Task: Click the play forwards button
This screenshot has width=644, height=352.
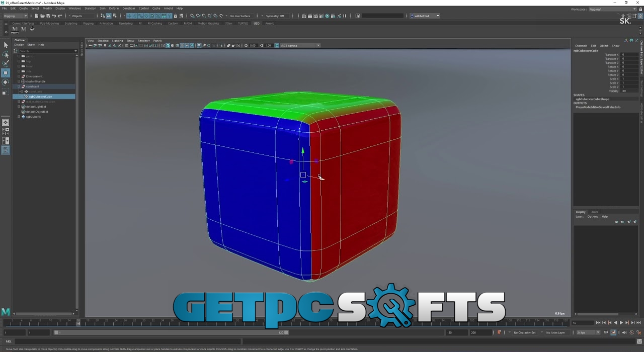Action: [x=621, y=323]
